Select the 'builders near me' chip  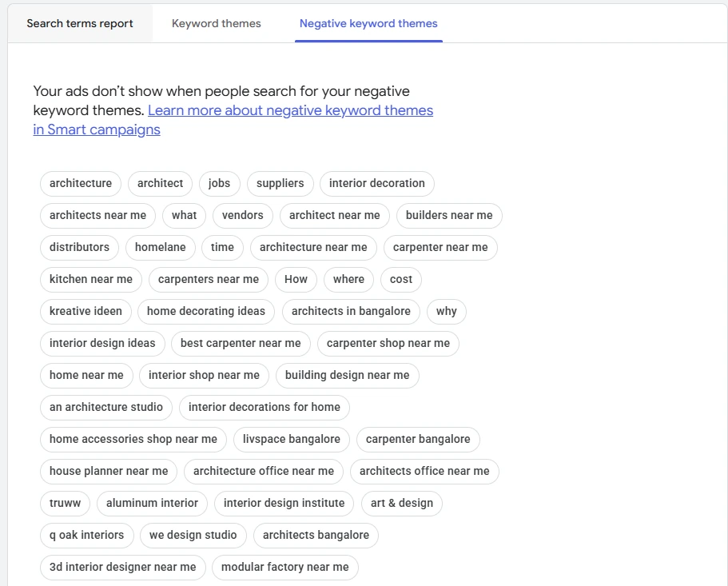click(x=449, y=216)
